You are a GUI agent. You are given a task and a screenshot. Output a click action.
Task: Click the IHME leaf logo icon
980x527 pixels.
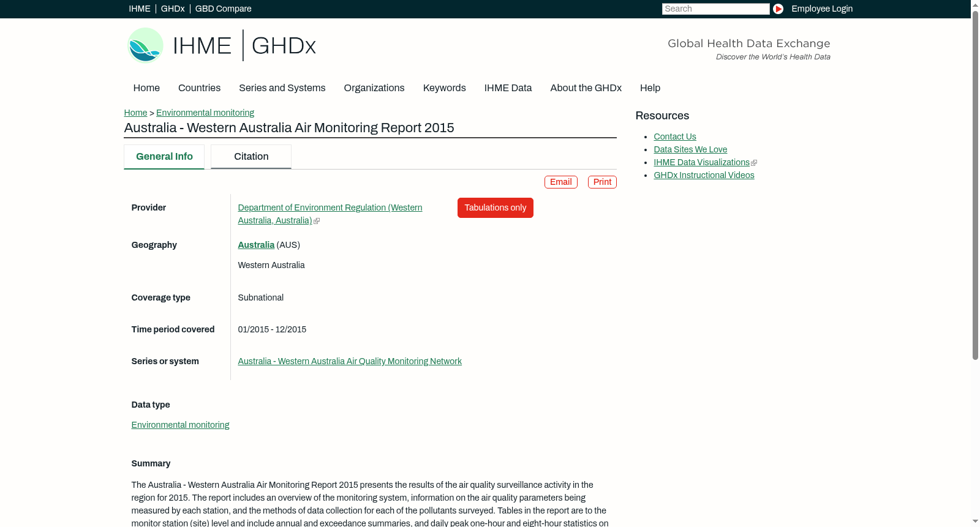145,45
